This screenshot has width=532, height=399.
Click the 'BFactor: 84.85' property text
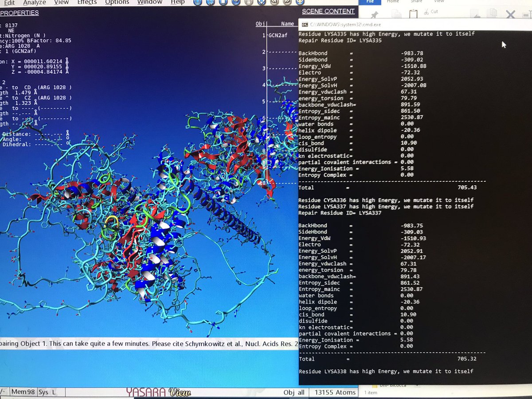click(48, 40)
